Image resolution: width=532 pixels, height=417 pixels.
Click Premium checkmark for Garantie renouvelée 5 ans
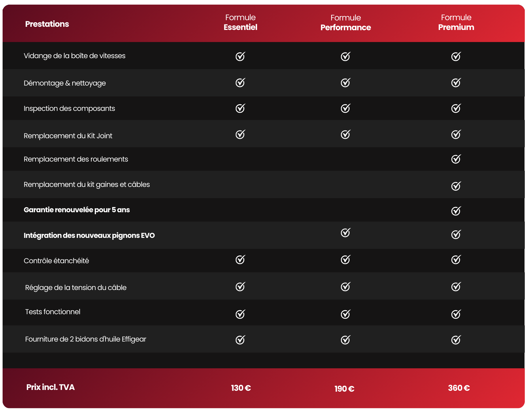pos(456,211)
